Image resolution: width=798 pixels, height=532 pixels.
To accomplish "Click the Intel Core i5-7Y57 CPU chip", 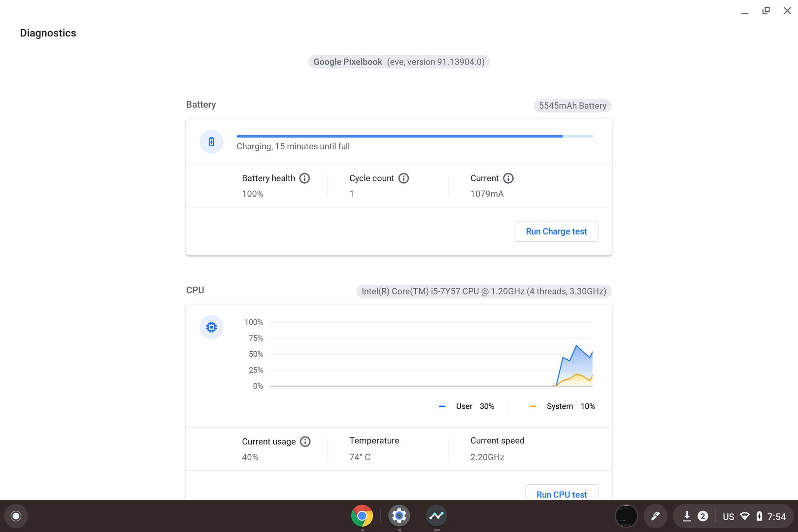I will coord(484,292).
